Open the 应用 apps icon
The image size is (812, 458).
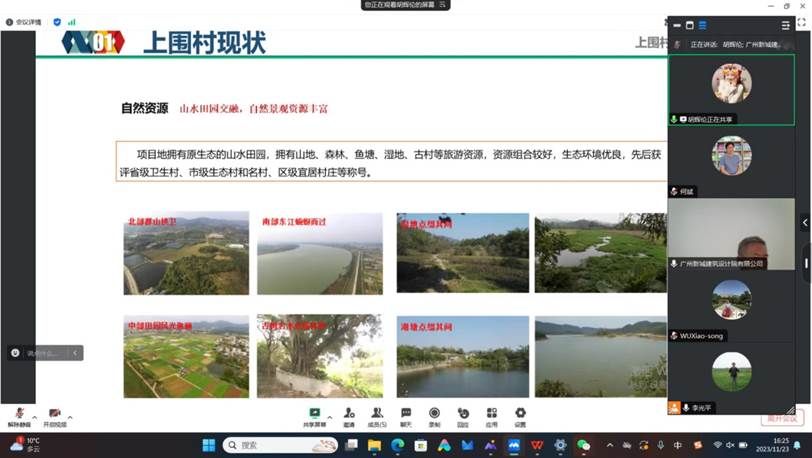coord(491,413)
